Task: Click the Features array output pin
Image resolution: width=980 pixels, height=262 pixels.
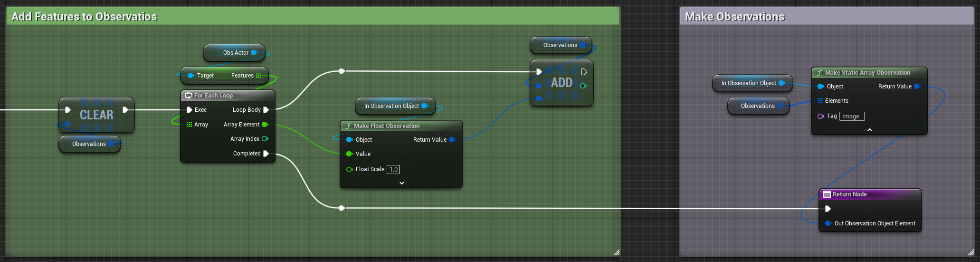Action: pos(259,76)
